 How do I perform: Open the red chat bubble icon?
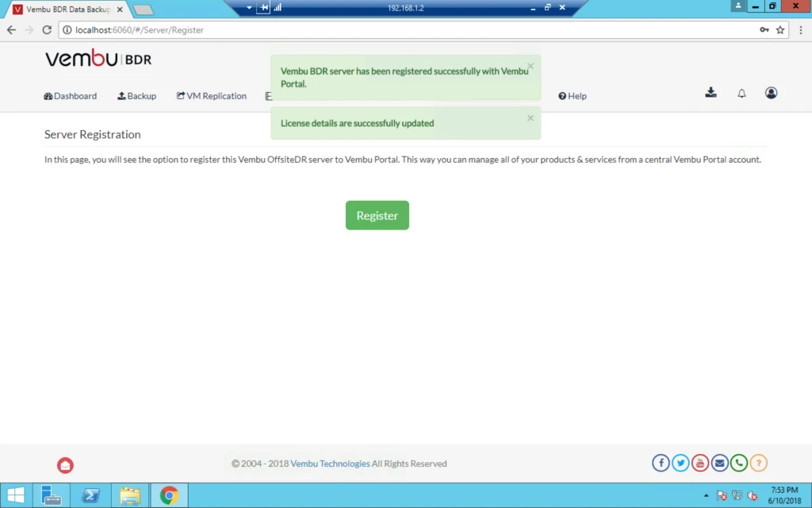pos(65,465)
